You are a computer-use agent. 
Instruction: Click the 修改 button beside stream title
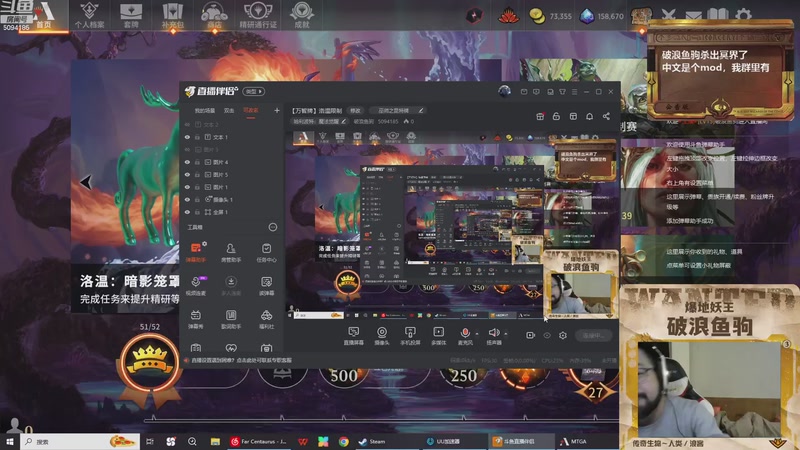pos(355,110)
